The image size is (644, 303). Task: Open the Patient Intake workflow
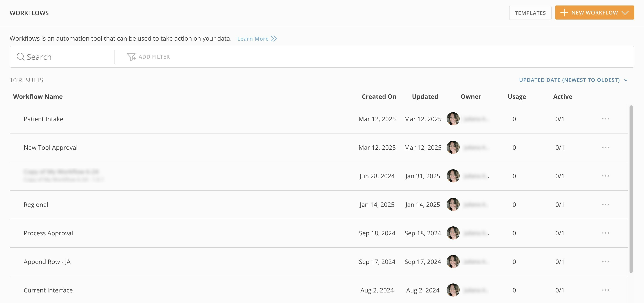pyautogui.click(x=43, y=119)
